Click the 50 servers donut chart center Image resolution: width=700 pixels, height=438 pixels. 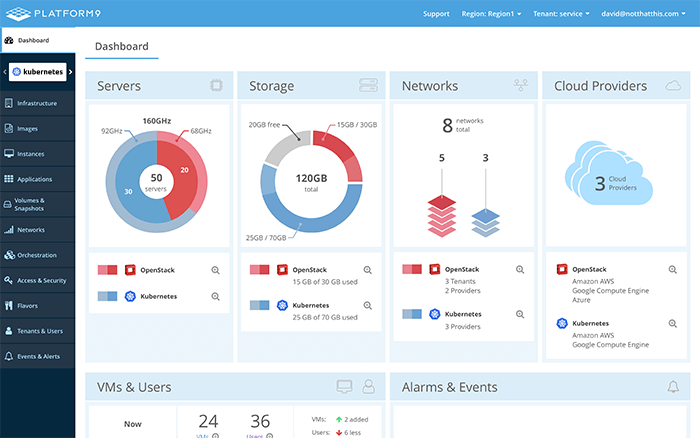156,182
